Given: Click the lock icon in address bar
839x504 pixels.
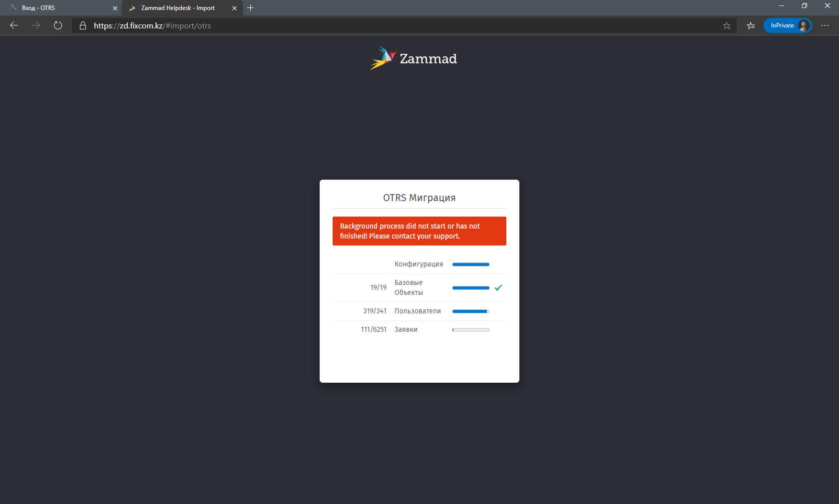Looking at the screenshot, I should point(83,25).
